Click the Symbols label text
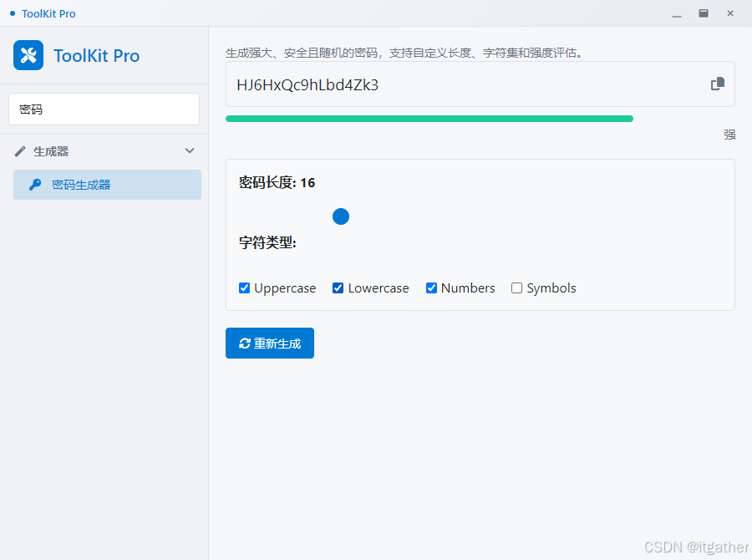The image size is (752, 560). click(551, 288)
